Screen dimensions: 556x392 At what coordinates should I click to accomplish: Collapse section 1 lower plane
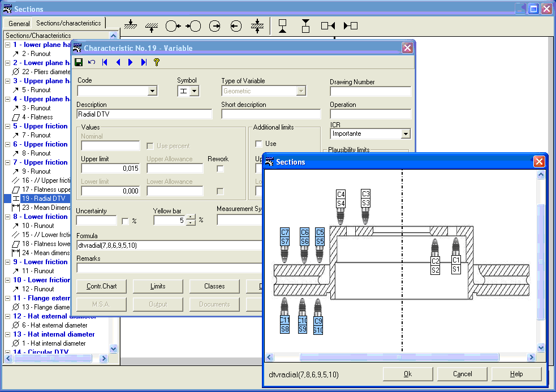tap(7, 45)
